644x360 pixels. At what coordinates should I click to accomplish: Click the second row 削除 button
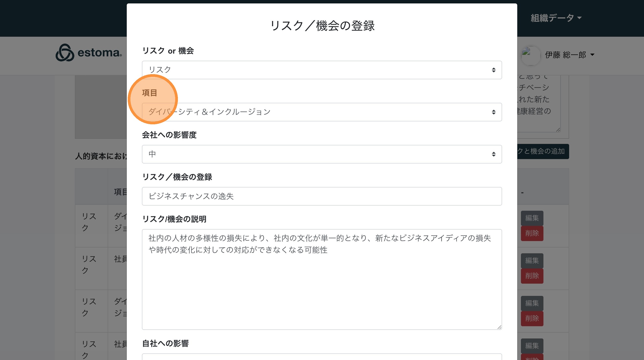(532, 276)
